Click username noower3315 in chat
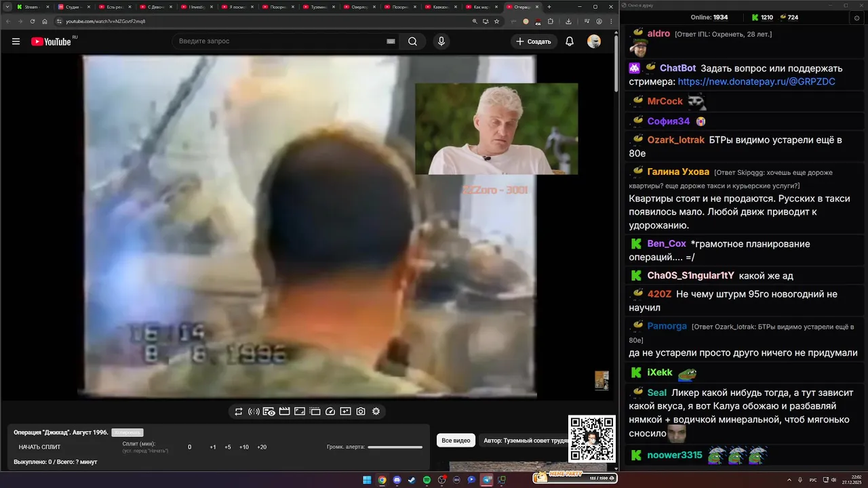The width and height of the screenshot is (868, 488). coord(675,455)
